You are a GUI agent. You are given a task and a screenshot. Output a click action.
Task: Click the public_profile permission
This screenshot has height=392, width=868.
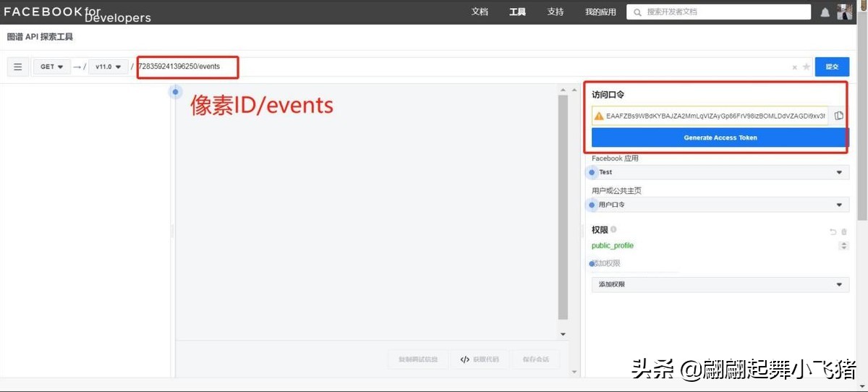pyautogui.click(x=613, y=246)
